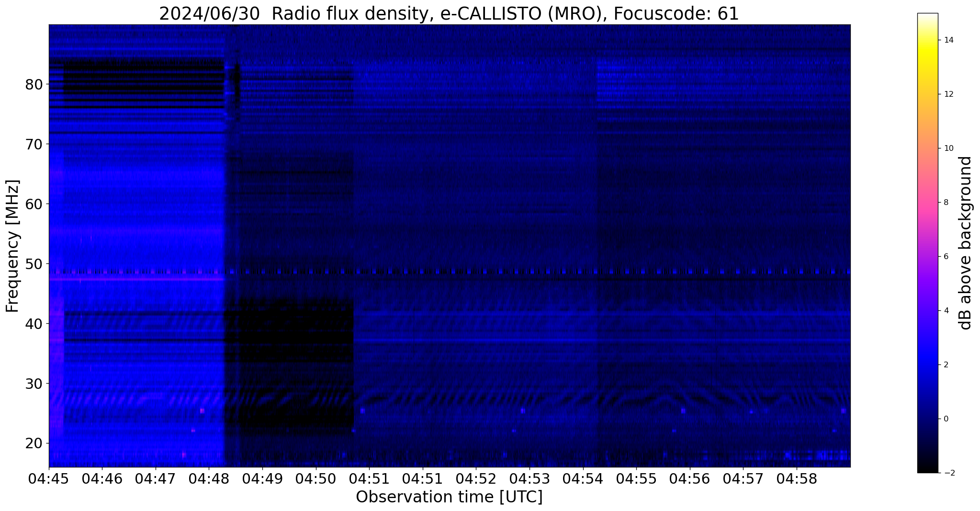Click the 'Frequency [MHz]' y-axis label
The height and width of the screenshot is (511, 980).
point(12,246)
